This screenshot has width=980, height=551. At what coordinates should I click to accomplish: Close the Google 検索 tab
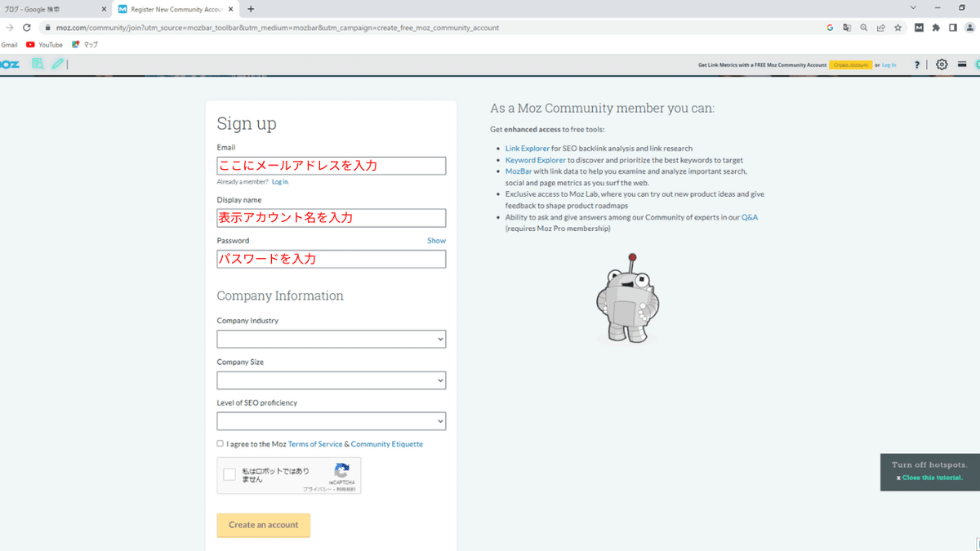(104, 9)
